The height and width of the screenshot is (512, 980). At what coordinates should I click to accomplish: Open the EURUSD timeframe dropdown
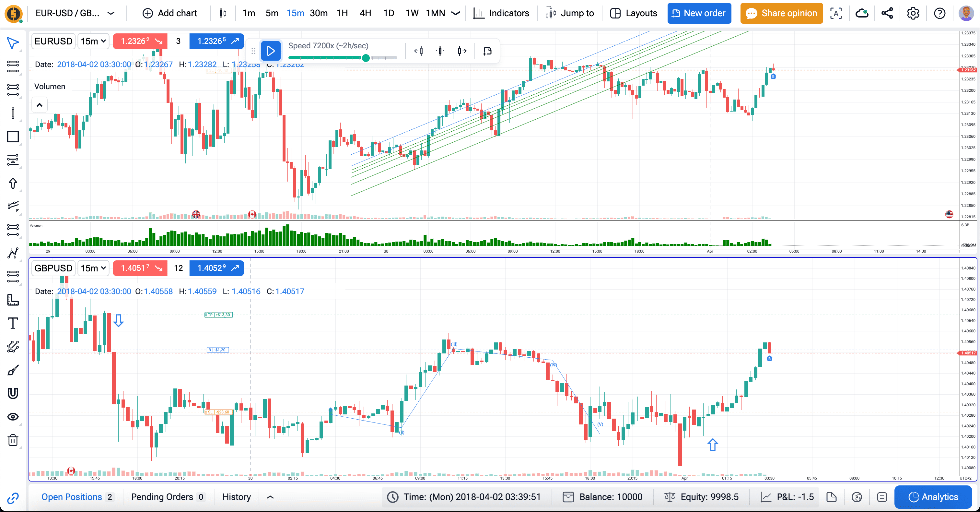(x=93, y=41)
